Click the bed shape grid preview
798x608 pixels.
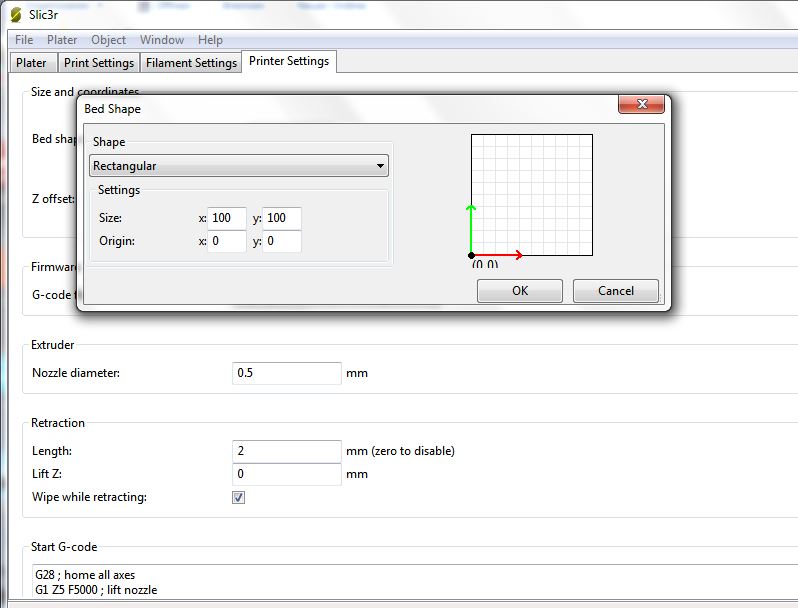532,195
